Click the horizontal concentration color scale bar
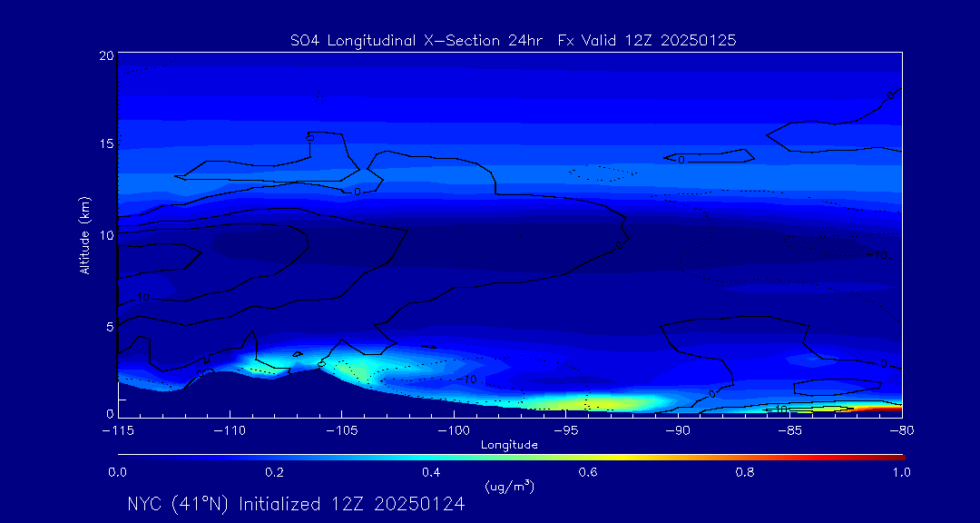Screen dimensions: 980x523 coord(511,458)
